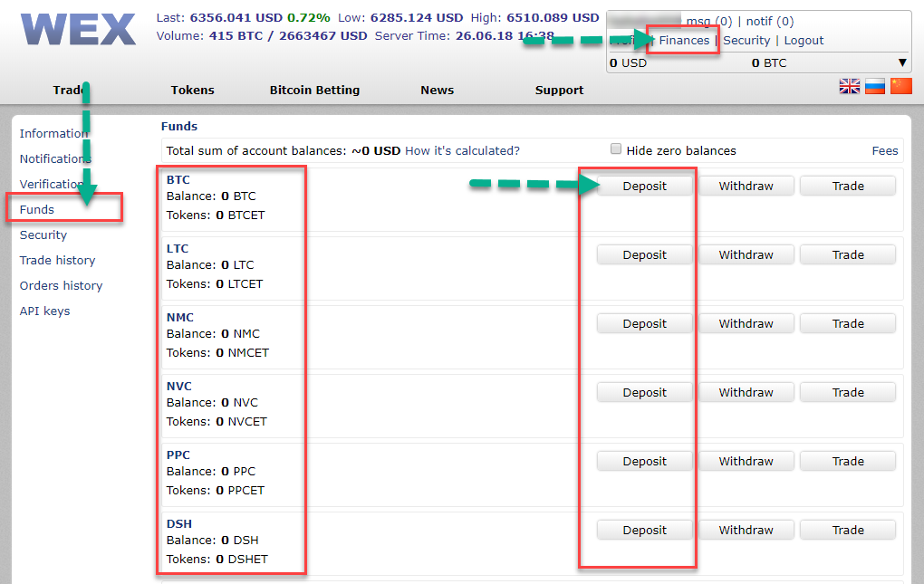Open the Trade menu
This screenshot has height=584, width=924.
tap(70, 90)
